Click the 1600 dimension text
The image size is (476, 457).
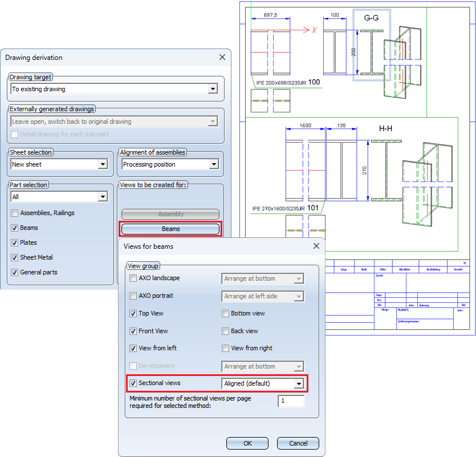[x=306, y=126]
